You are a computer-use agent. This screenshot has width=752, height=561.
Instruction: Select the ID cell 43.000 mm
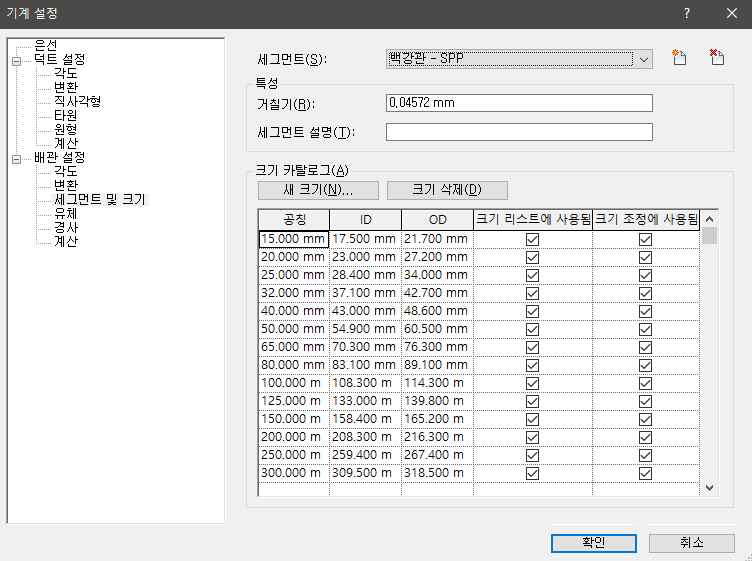coord(365,311)
